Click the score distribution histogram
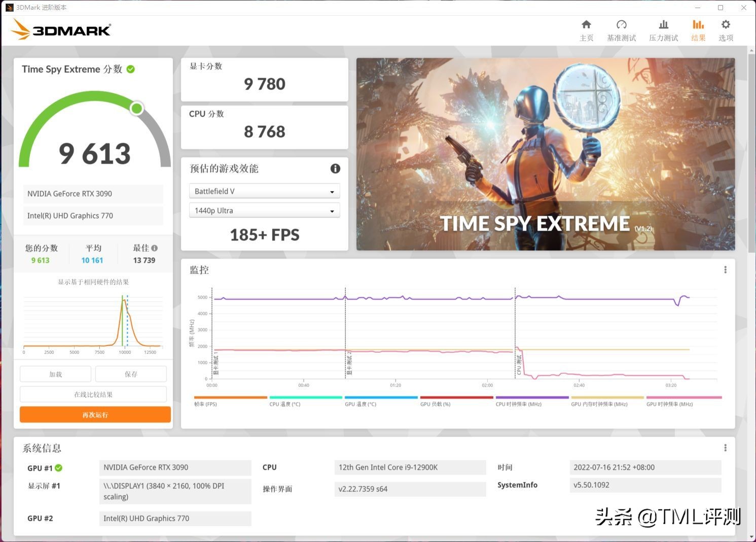Screen dimensions: 756x542 [x=93, y=320]
